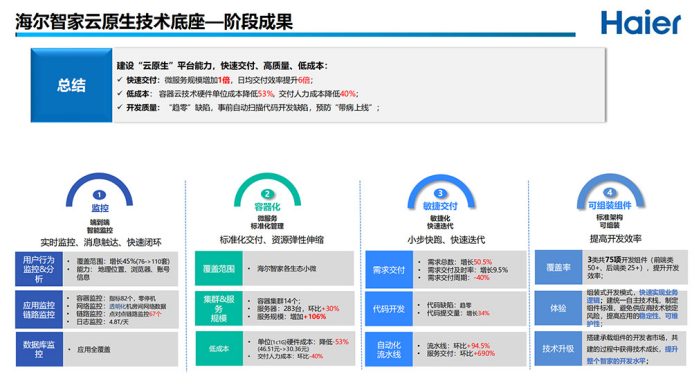The image size is (692, 390).
Task: Select the 集群&服务规模 green box
Action: pyautogui.click(x=219, y=308)
